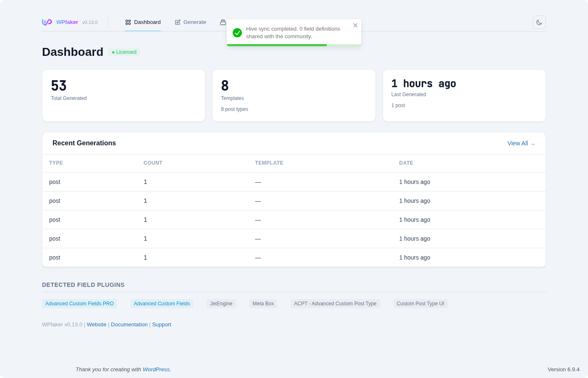The width and height of the screenshot is (588, 378).
Task: Click the JetEngine plugin badge
Action: pyautogui.click(x=221, y=303)
